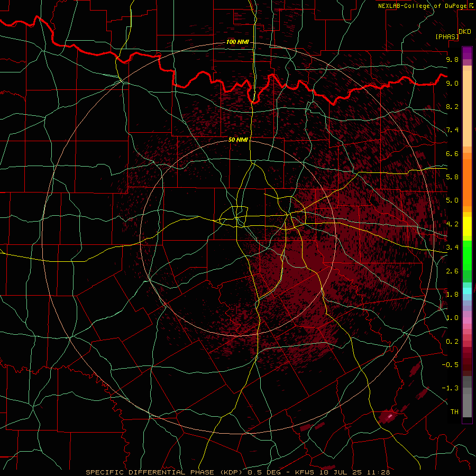This screenshot has height=476, width=476.
Task: Click the gray bottom segment of the color bar
Action: pos(467,401)
